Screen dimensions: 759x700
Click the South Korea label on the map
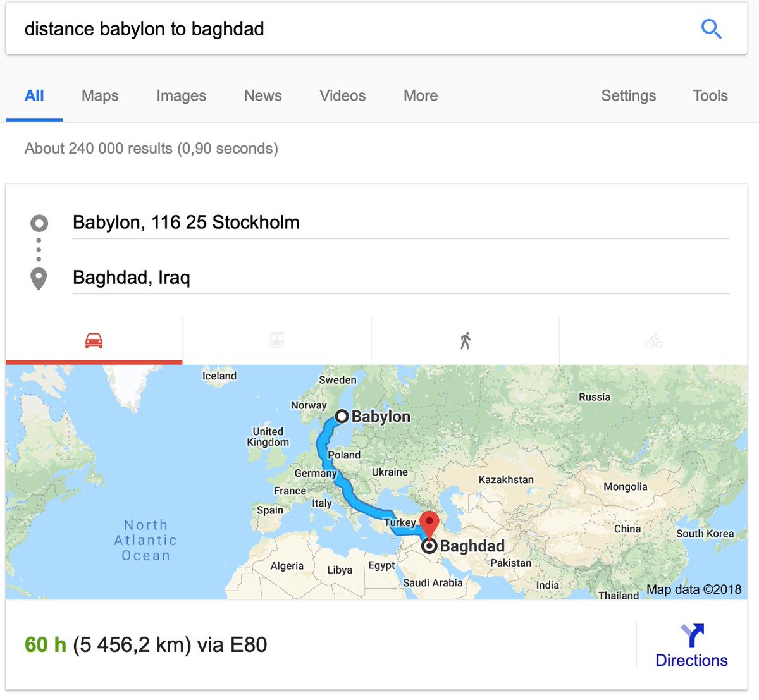point(705,533)
